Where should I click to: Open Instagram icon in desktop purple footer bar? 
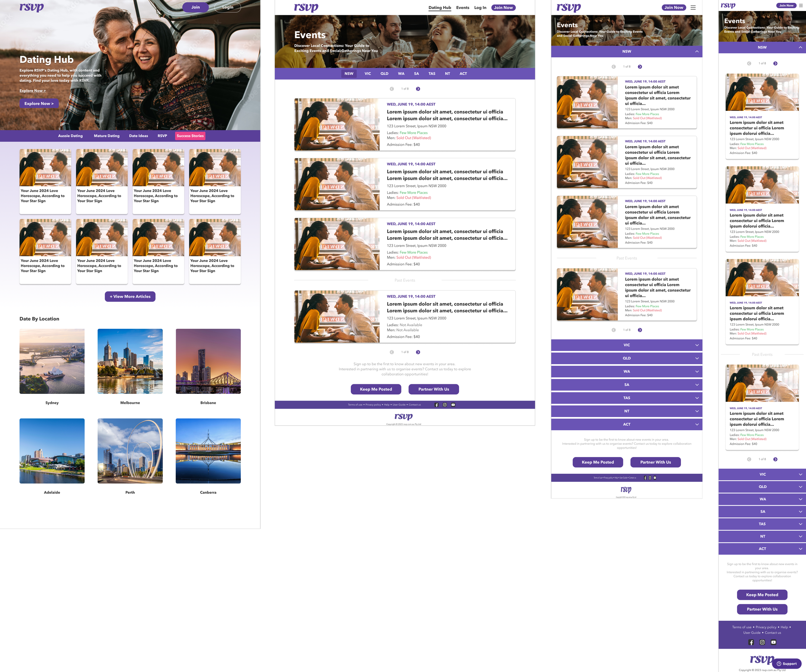445,405
